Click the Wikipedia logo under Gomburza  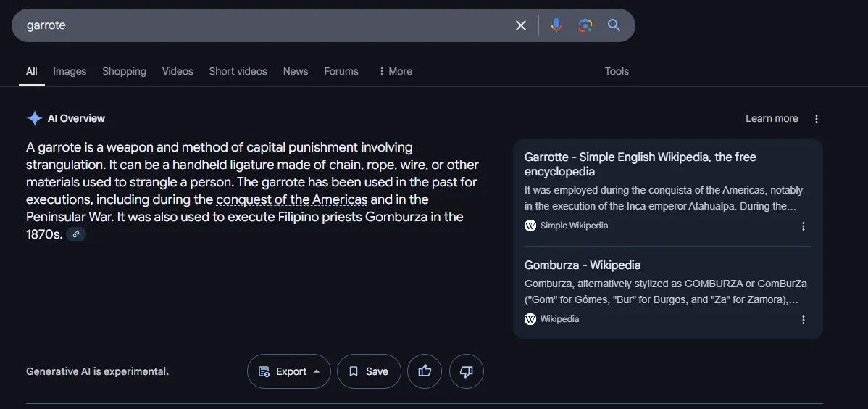[x=530, y=319]
